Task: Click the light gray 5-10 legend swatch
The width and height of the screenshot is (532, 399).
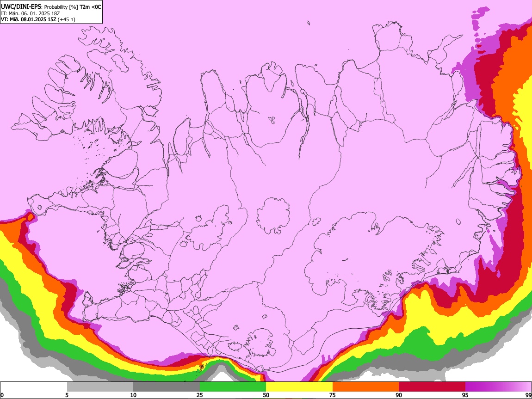Action: coord(100,387)
